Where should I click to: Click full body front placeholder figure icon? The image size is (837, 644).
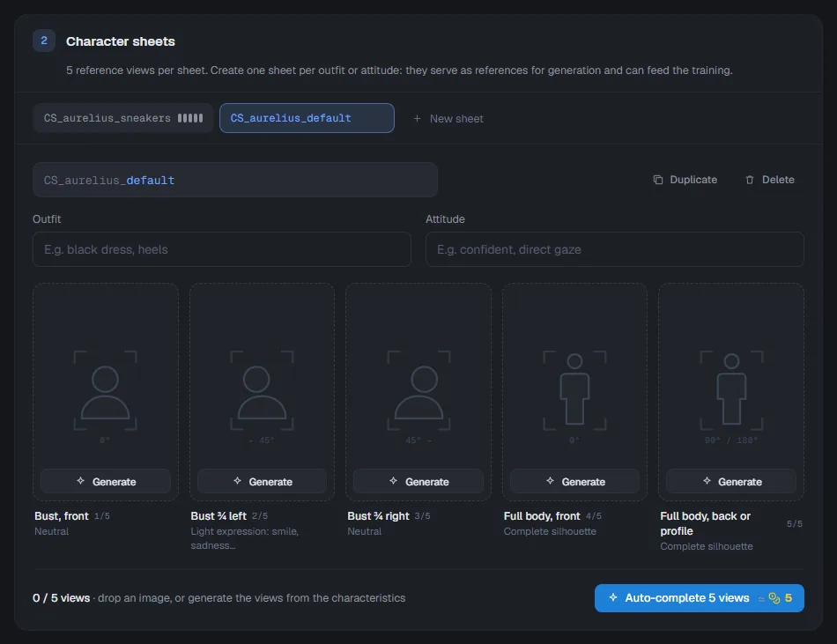[x=574, y=390]
